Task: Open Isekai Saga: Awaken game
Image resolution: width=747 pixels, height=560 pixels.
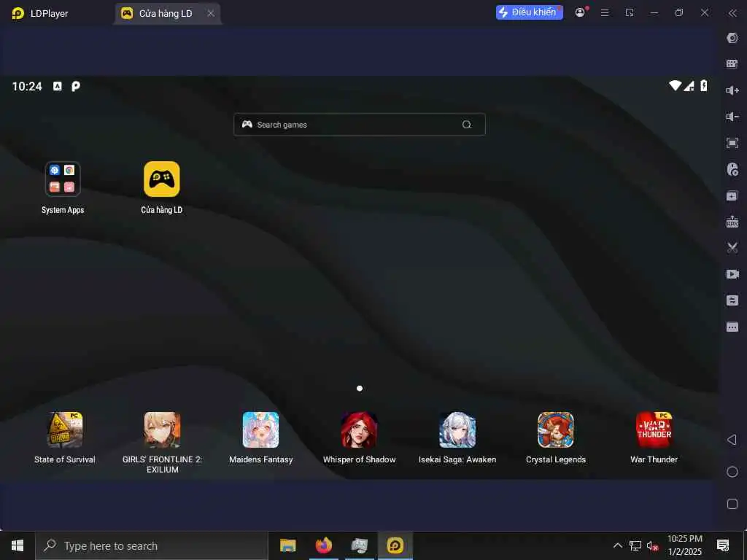Action: pos(457,430)
